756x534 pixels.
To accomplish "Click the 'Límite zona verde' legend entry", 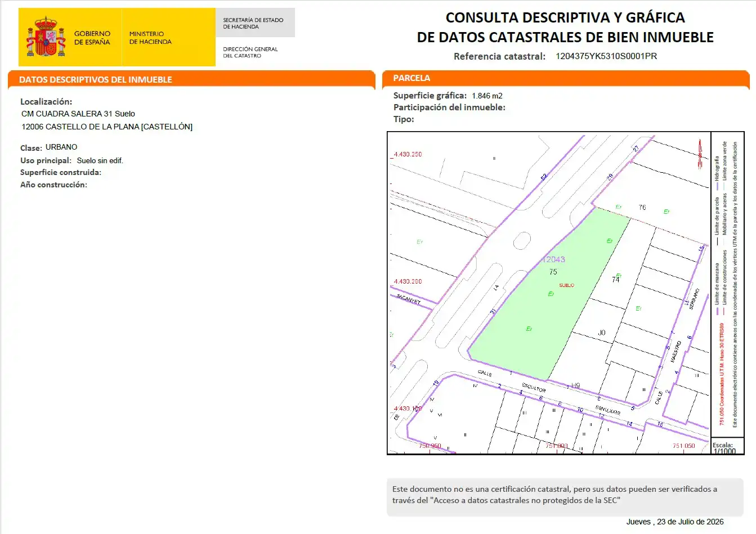I will 725,165.
